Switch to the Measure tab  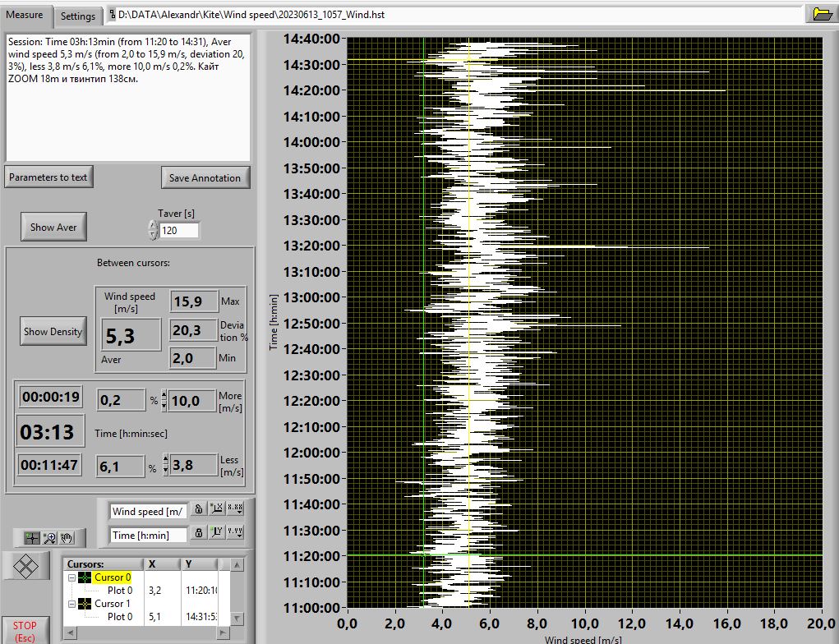25,15
